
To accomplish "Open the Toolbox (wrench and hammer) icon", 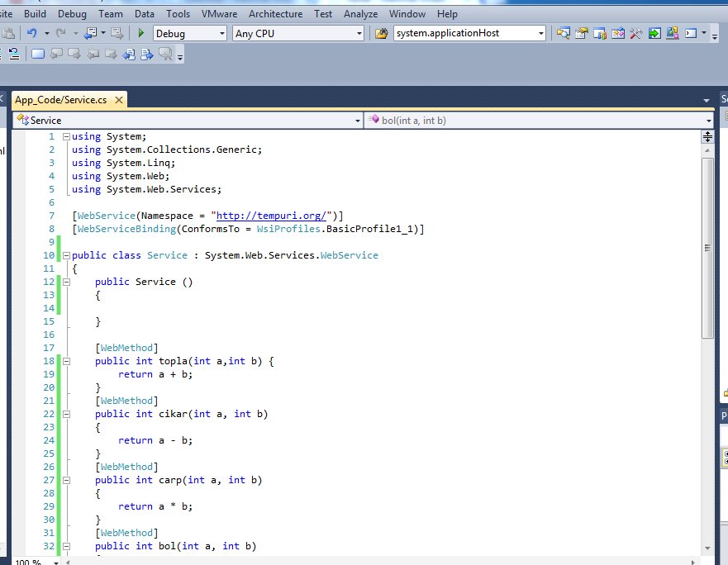I will [x=635, y=34].
